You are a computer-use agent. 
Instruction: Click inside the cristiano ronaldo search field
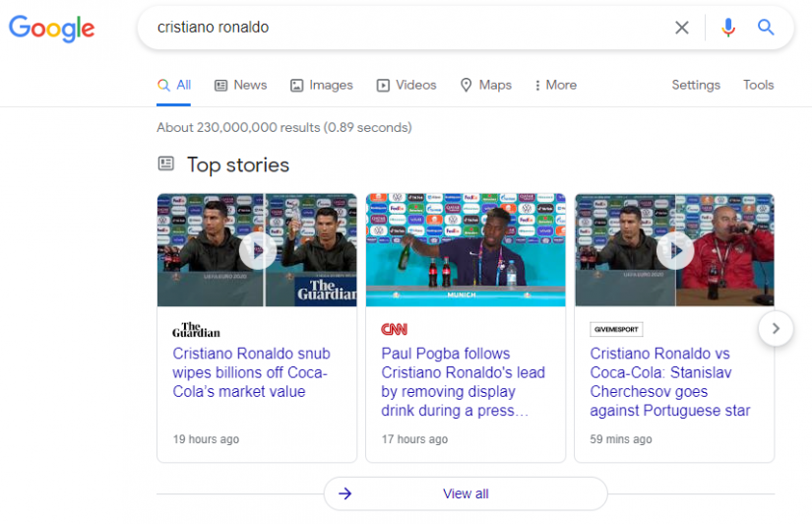tap(404, 28)
